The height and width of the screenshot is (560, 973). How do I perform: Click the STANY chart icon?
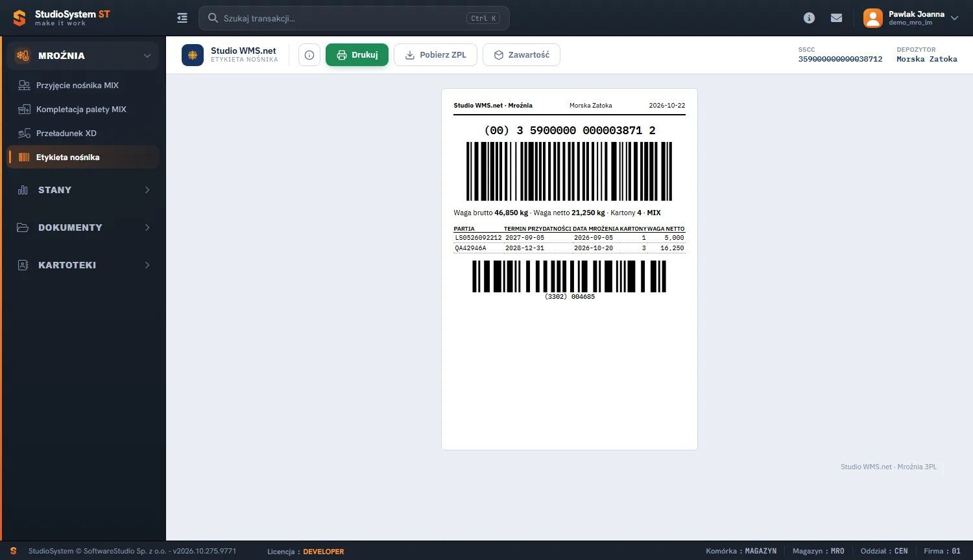pyautogui.click(x=23, y=190)
